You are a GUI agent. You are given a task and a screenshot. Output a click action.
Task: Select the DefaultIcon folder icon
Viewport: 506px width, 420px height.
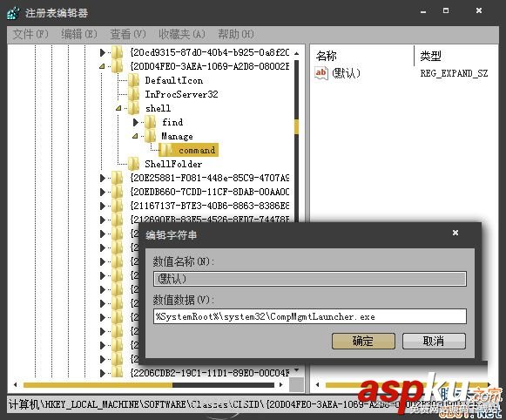point(133,80)
